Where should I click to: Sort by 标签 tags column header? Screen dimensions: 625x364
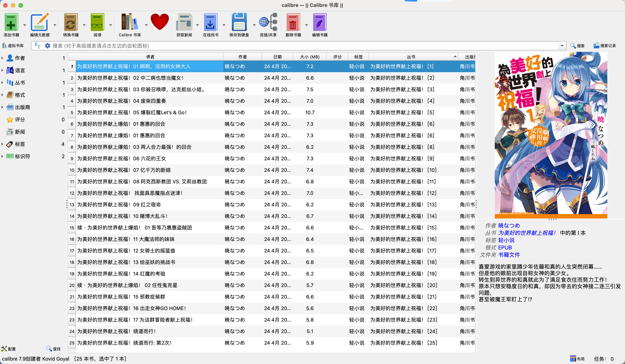coord(358,57)
